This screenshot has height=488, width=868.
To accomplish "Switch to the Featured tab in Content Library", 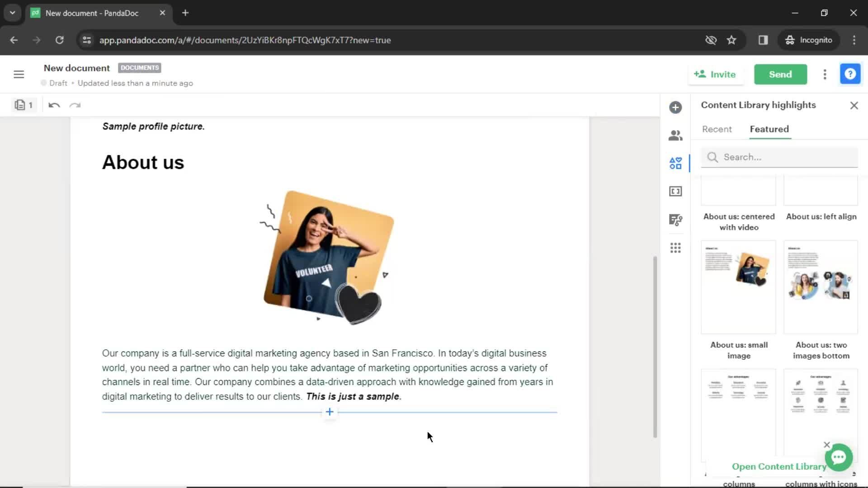I will 769,129.
